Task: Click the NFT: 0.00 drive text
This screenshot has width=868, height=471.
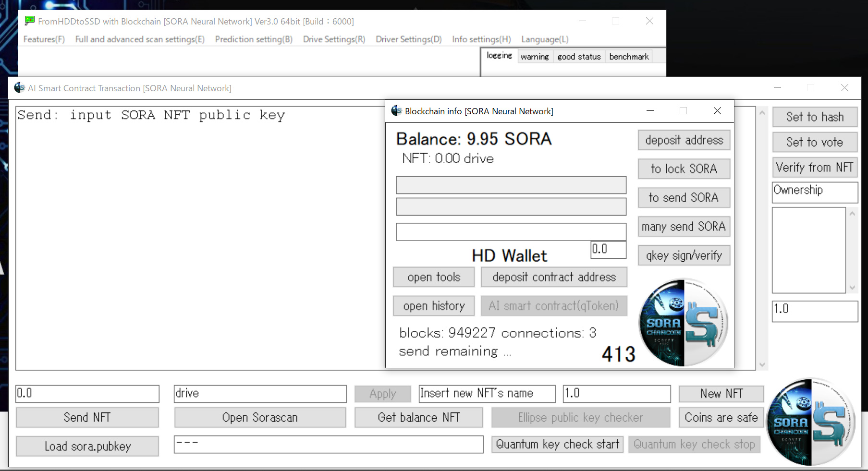Action: click(x=448, y=158)
